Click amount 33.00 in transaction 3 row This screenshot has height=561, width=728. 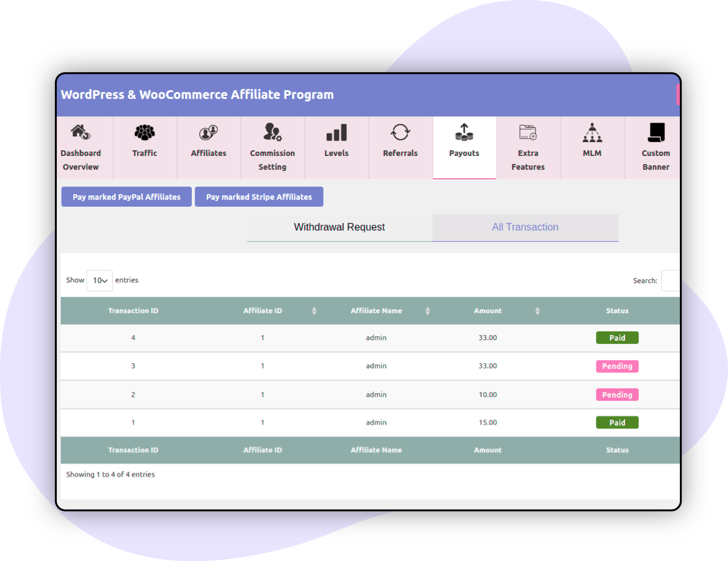pos(488,366)
